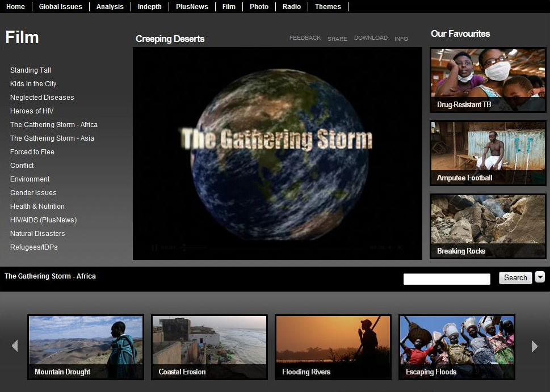
Task: Open the 'Drug-Resistant TB' favourite video
Action: coord(487,79)
